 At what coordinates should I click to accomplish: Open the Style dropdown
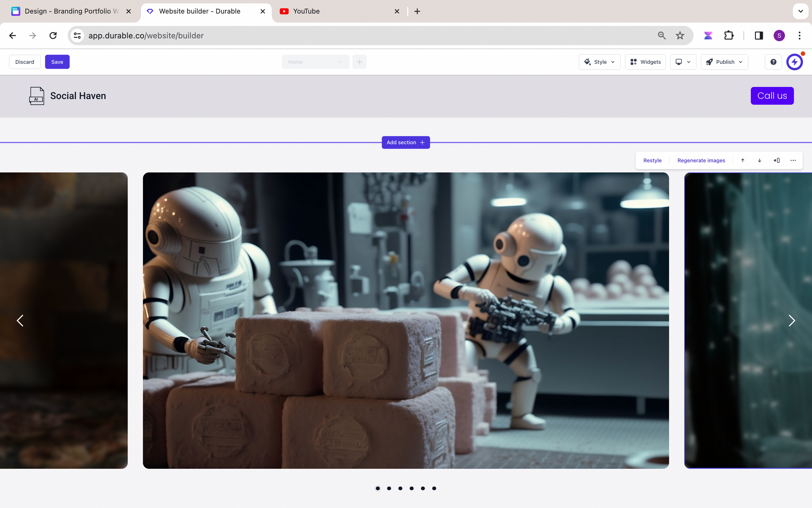pos(600,62)
